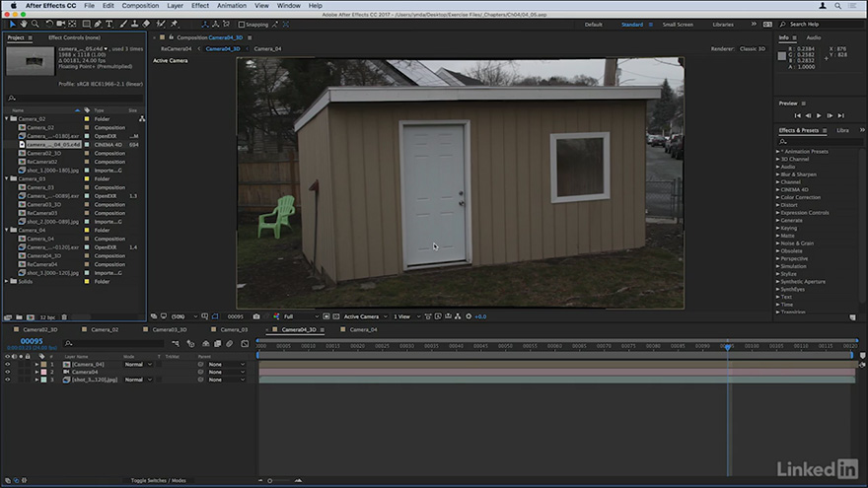
Task: Expand the Color Correction effects category
Action: (x=778, y=197)
